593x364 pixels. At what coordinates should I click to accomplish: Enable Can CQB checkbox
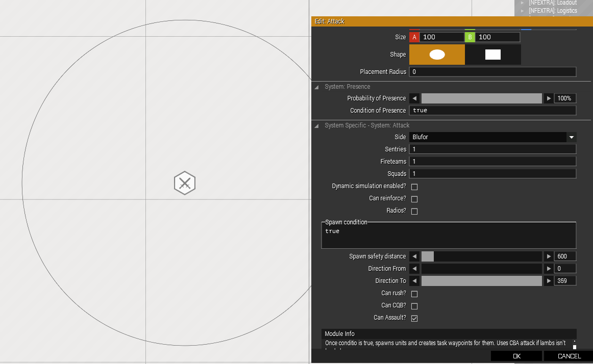414,306
